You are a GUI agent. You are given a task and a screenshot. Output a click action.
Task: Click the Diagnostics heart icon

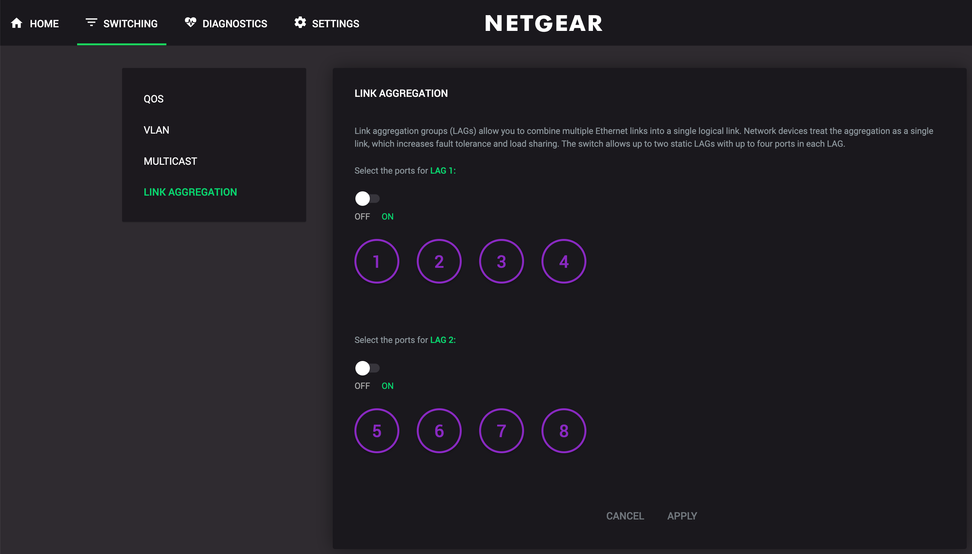[x=190, y=22]
